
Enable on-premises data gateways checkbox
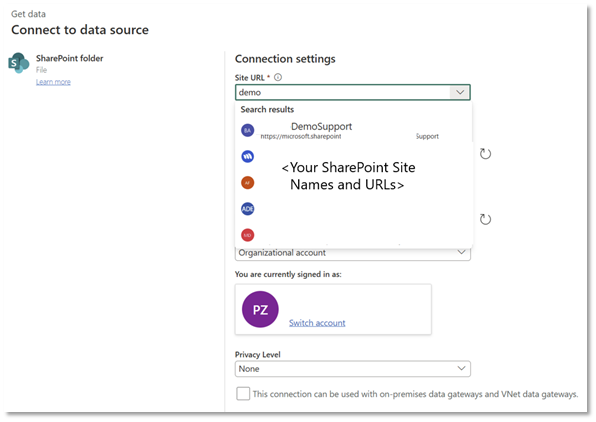pyautogui.click(x=243, y=394)
